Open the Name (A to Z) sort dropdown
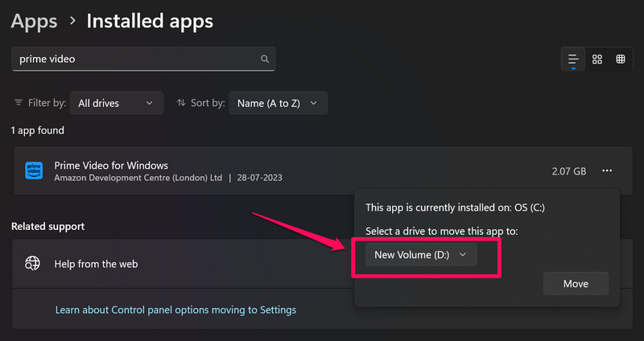 tap(278, 103)
